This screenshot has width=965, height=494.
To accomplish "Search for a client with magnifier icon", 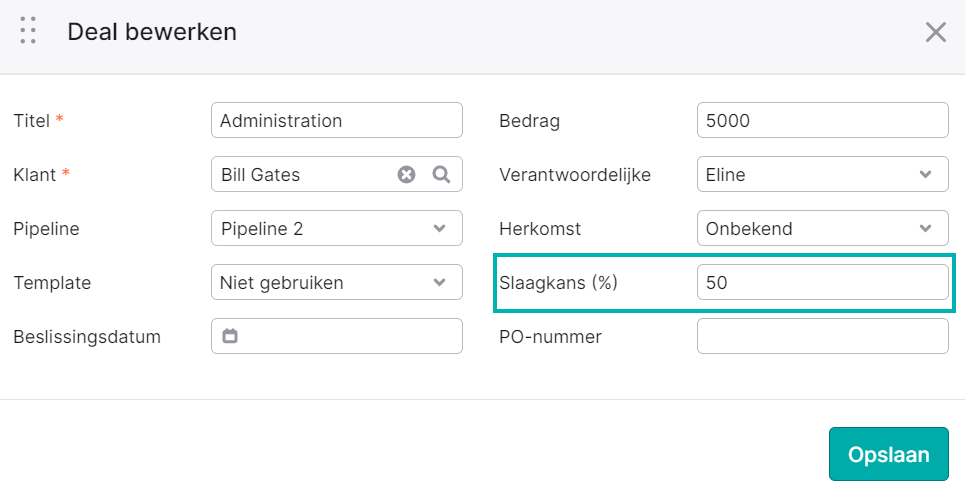I will pos(441,175).
